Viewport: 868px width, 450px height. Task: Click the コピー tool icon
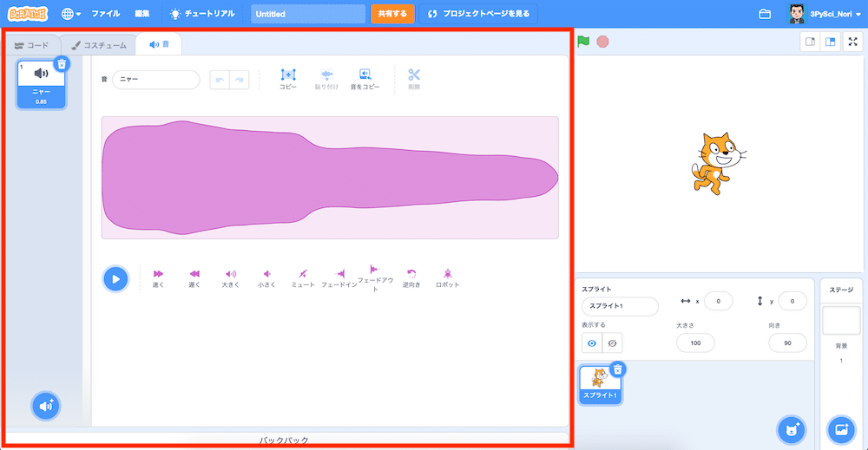click(288, 79)
